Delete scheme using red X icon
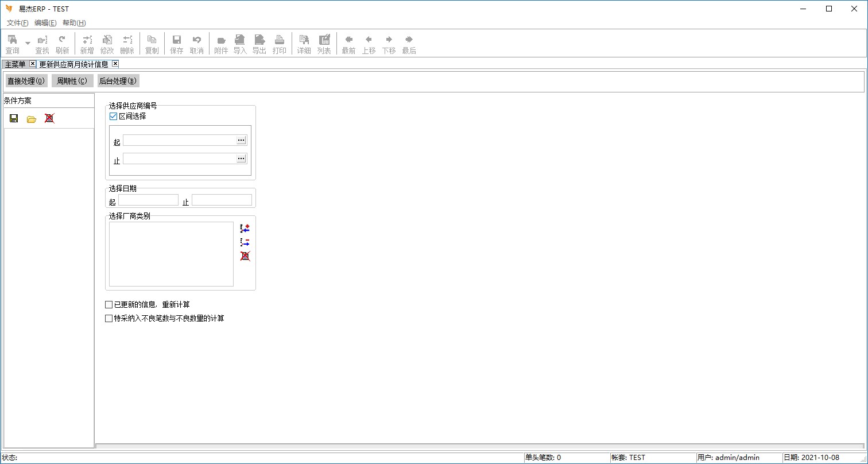 (49, 118)
